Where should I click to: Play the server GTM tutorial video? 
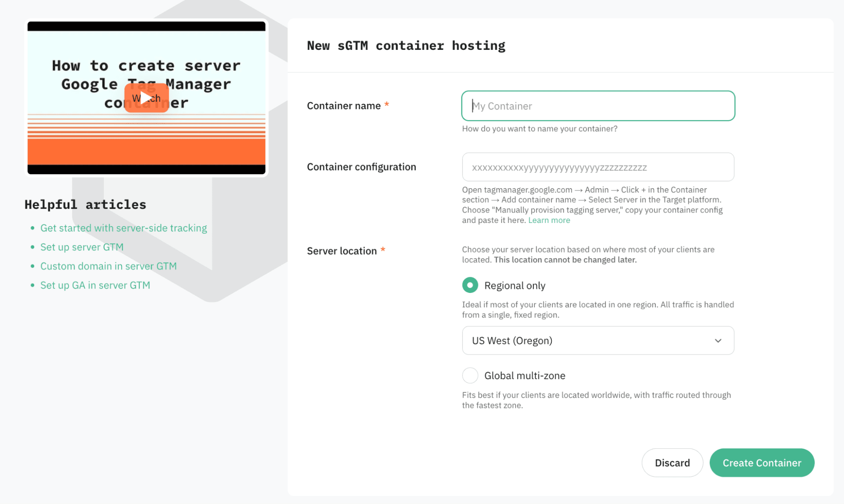[x=147, y=98]
